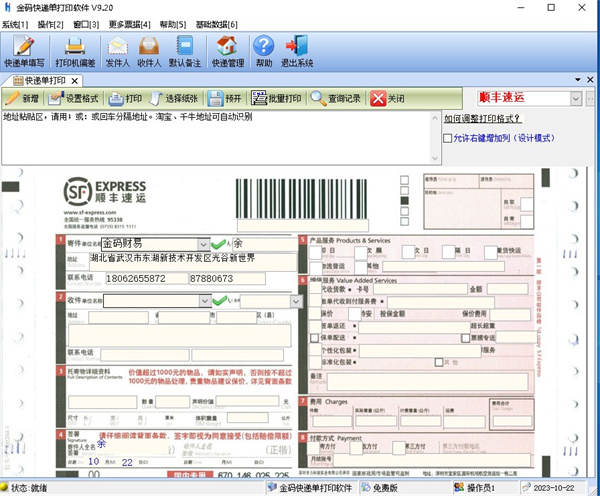Viewport: 600px width, 496px height.
Task: Click the signature day value 22
Action: pyautogui.click(x=127, y=462)
